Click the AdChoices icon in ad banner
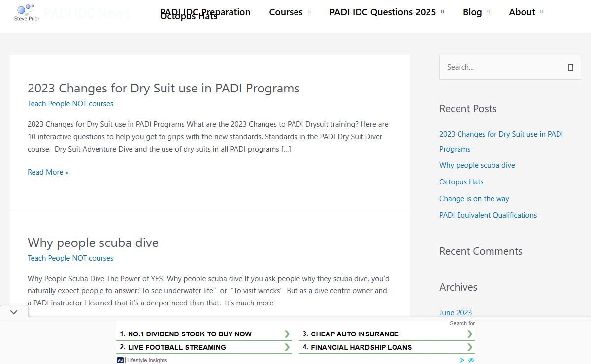 [x=462, y=360]
